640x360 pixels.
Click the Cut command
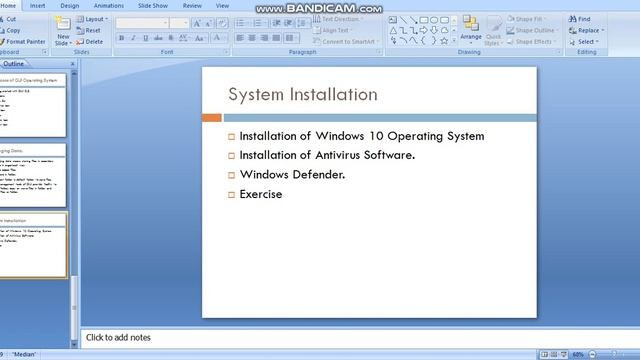pyautogui.click(x=8, y=19)
